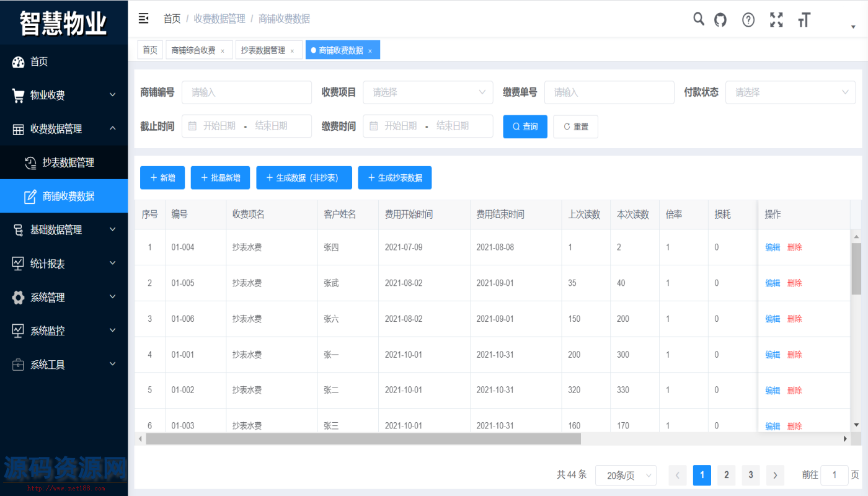
Task: Open the GitHub repository icon
Action: pyautogui.click(x=720, y=20)
